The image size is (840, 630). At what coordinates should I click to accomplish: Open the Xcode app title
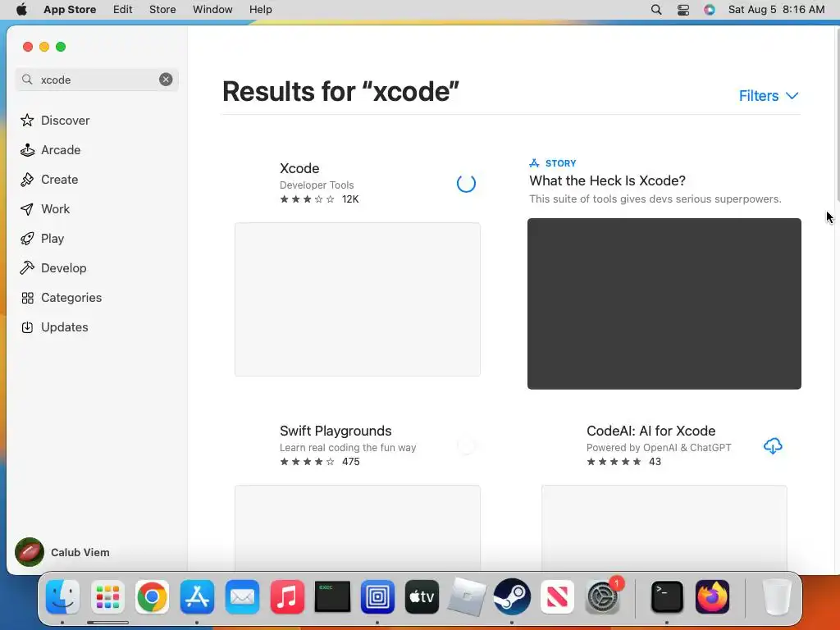[x=299, y=168]
